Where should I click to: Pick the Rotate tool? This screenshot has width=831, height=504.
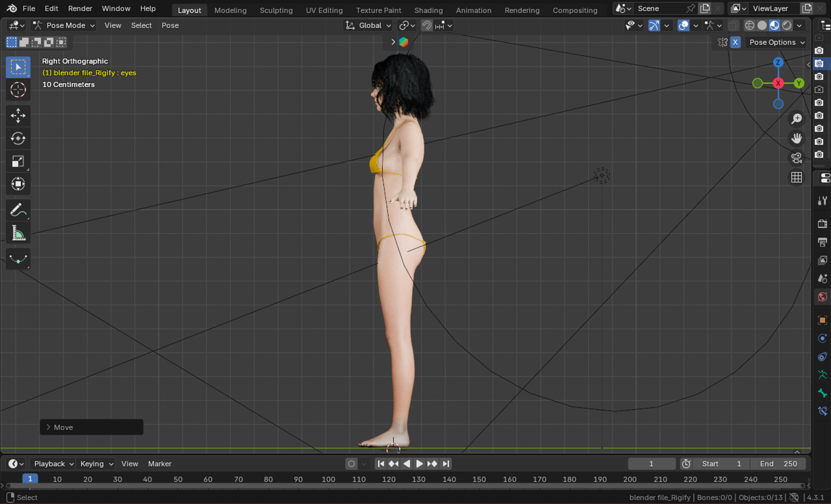click(18, 138)
